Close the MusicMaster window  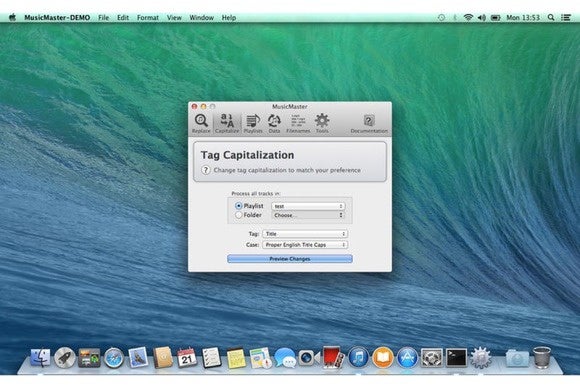(195, 107)
